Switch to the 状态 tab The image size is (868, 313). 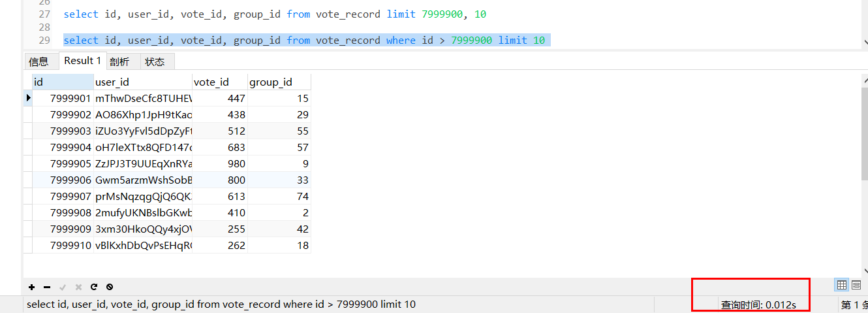tap(155, 61)
